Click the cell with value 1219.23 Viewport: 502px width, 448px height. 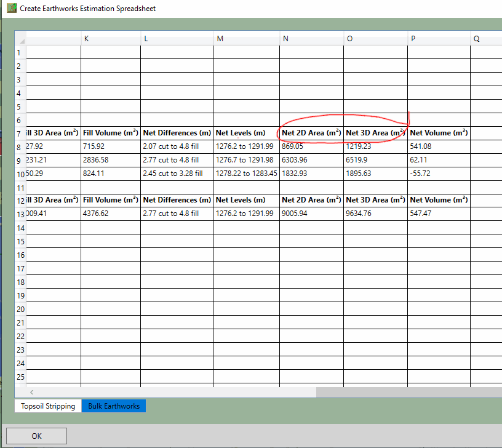(x=375, y=146)
